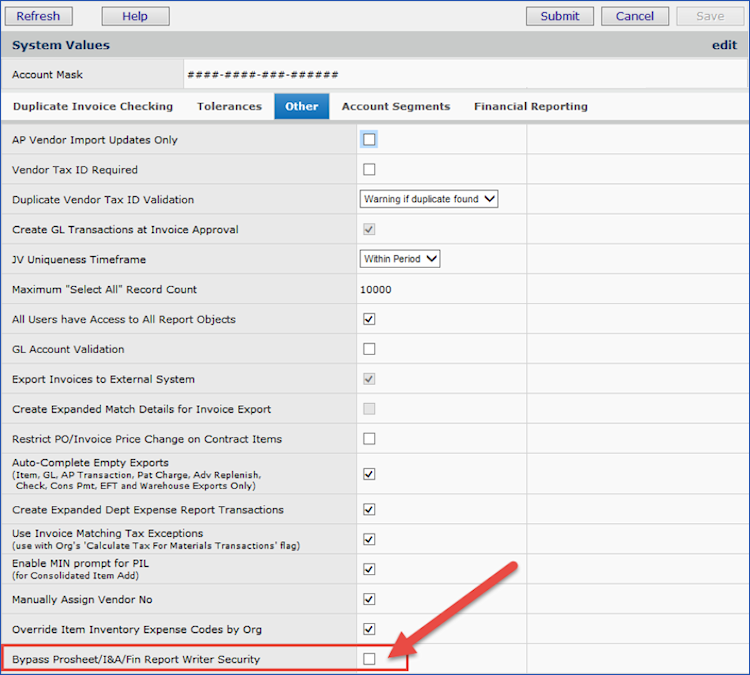The image size is (750, 675).
Task: Click the Refresh button
Action: tap(39, 16)
